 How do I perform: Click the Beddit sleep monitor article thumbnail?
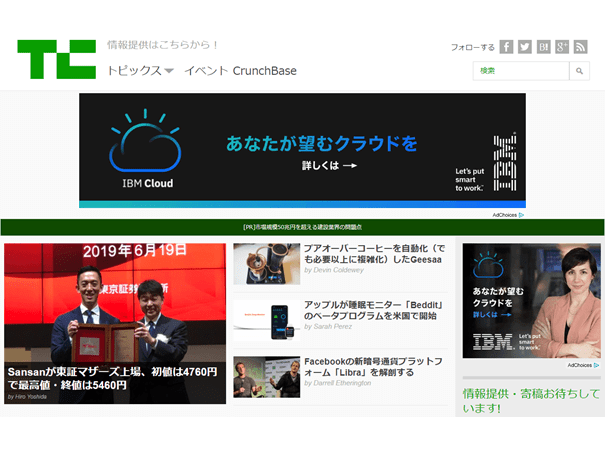[266, 320]
